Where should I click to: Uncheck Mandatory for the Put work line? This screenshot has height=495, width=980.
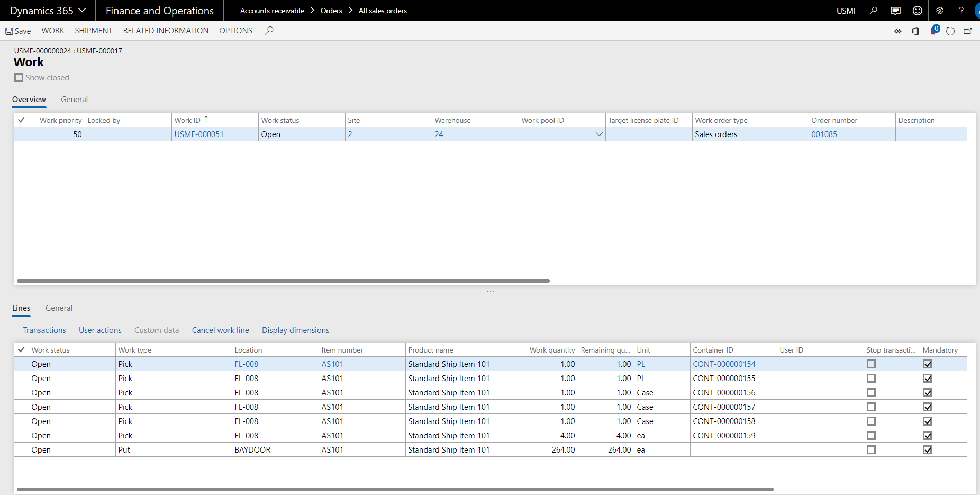[927, 450]
